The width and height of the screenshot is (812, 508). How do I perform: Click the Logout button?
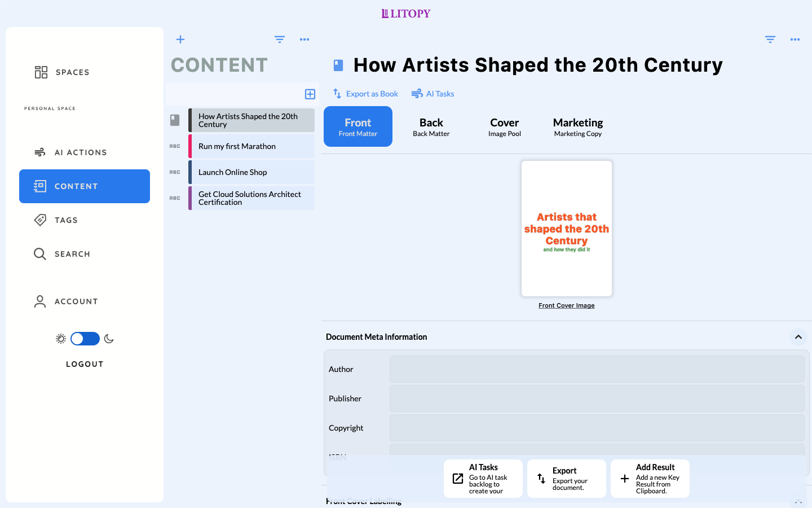tap(85, 364)
